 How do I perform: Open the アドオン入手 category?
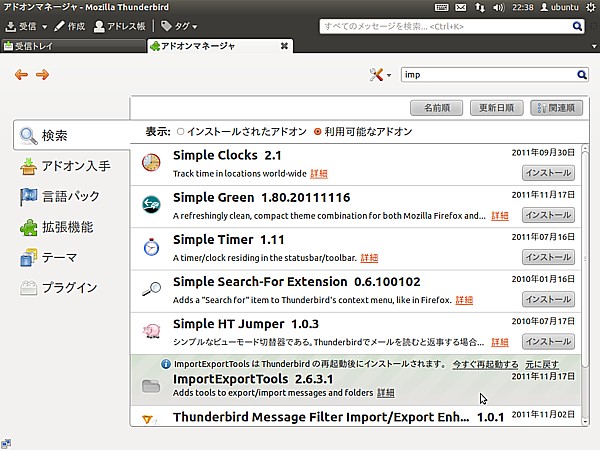pos(72,166)
